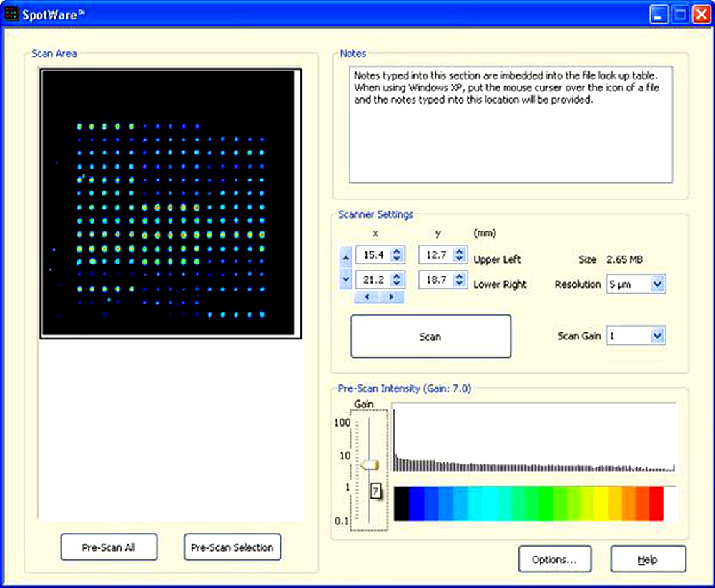The image size is (715, 588).
Task: Decrease Lower Right x value 21.2
Action: tap(397, 283)
